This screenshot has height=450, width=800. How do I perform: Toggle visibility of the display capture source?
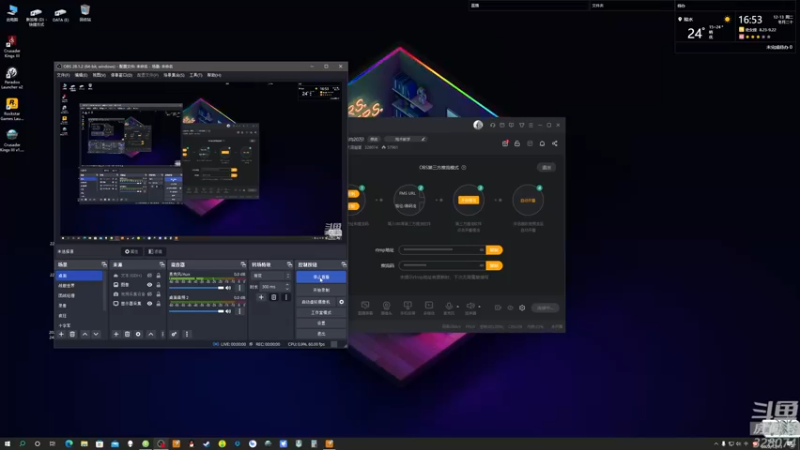pos(149,303)
